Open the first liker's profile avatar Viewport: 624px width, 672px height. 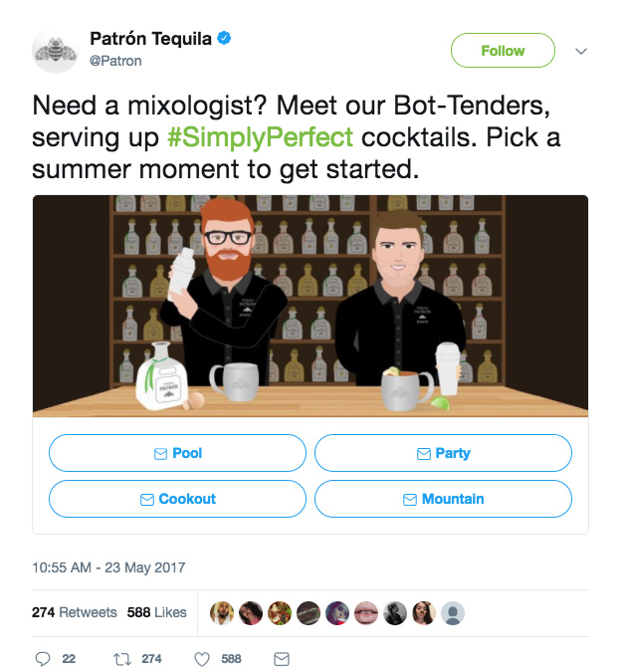222,613
